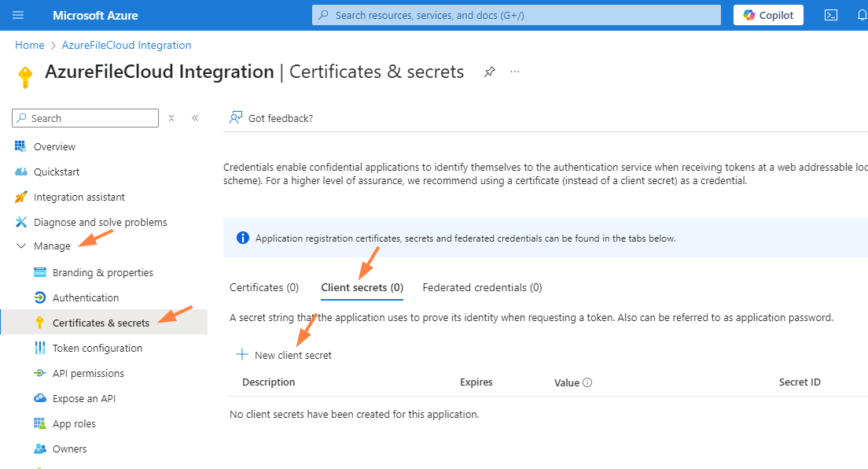868x469 pixels.
Task: Open API permissions in the sidebar
Action: coord(88,373)
